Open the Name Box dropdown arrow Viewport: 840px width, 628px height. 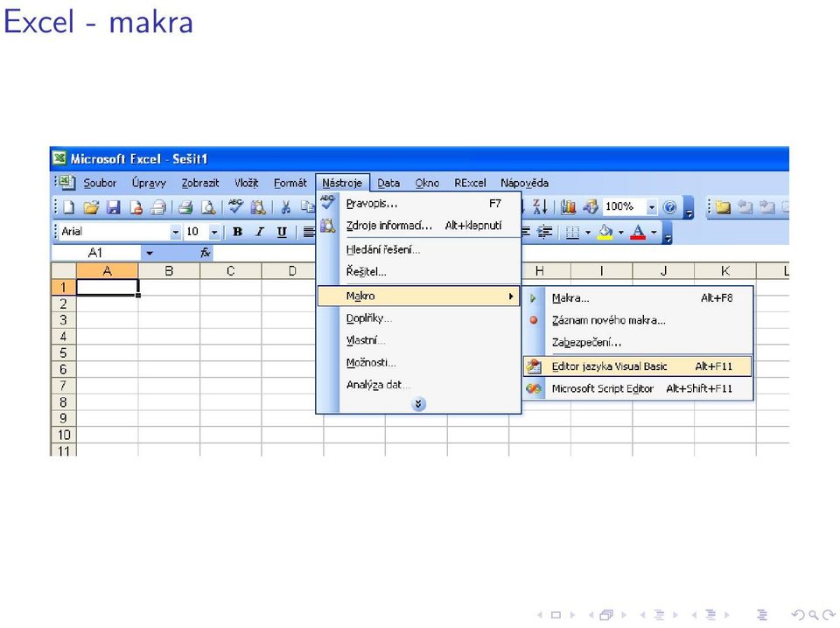coord(150,253)
